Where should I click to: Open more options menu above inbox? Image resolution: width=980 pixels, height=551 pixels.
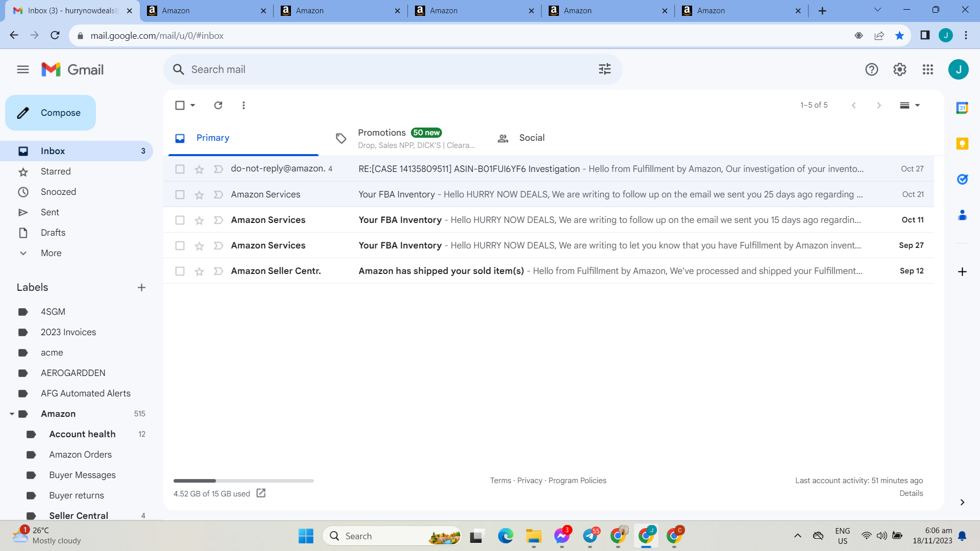click(243, 105)
